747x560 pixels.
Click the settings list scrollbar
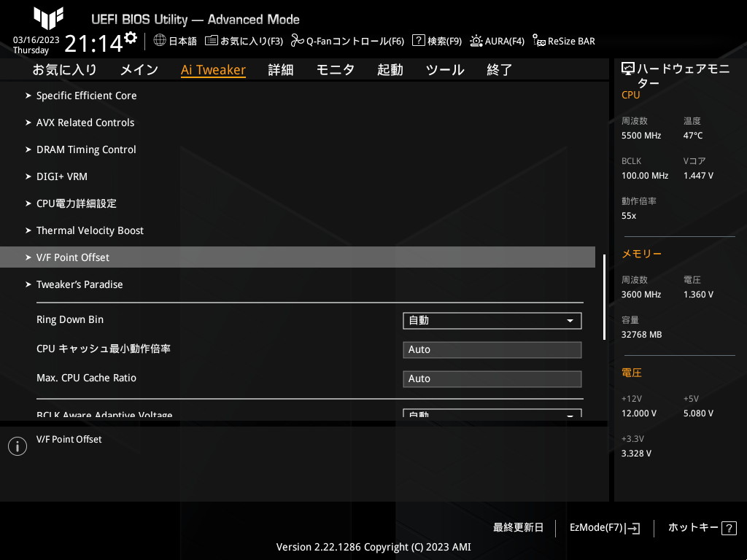point(604,297)
